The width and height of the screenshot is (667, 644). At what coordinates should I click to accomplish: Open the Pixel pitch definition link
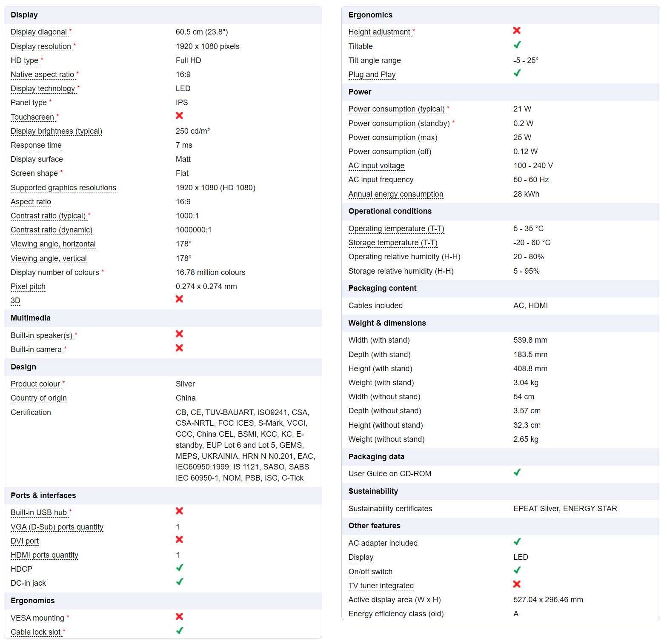click(x=28, y=286)
